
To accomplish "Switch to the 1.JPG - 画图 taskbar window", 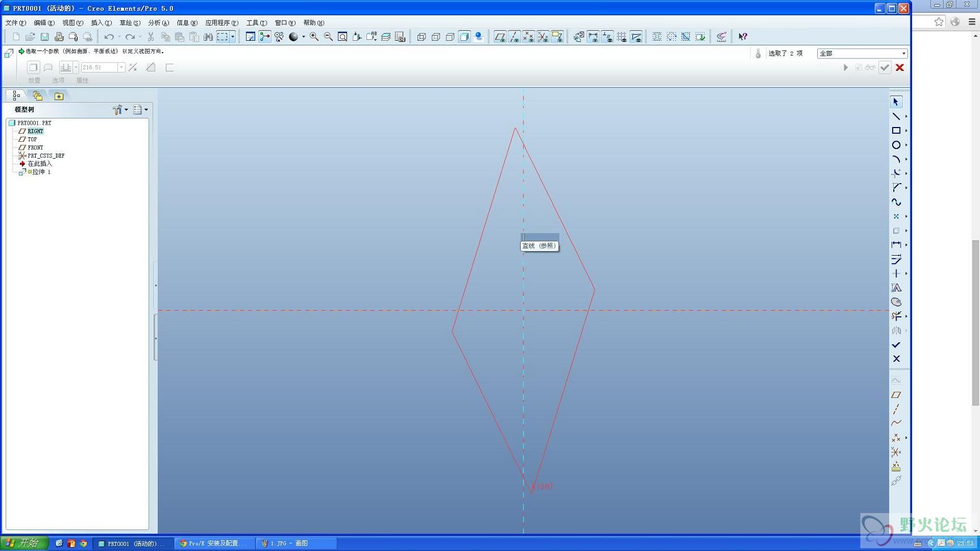I will click(x=296, y=543).
